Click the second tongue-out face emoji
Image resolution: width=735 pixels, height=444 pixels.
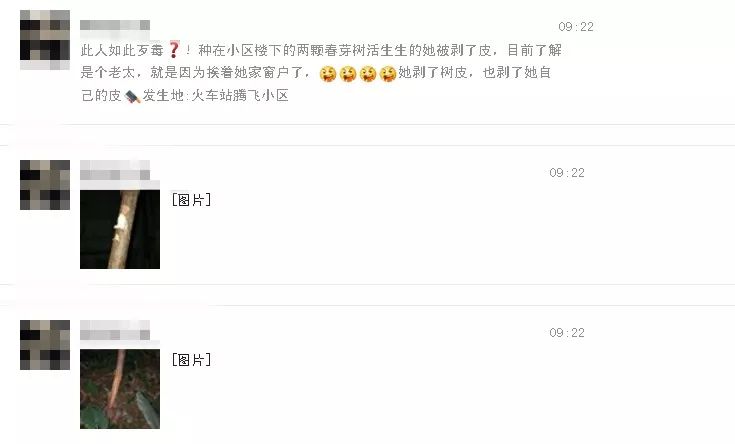point(348,74)
